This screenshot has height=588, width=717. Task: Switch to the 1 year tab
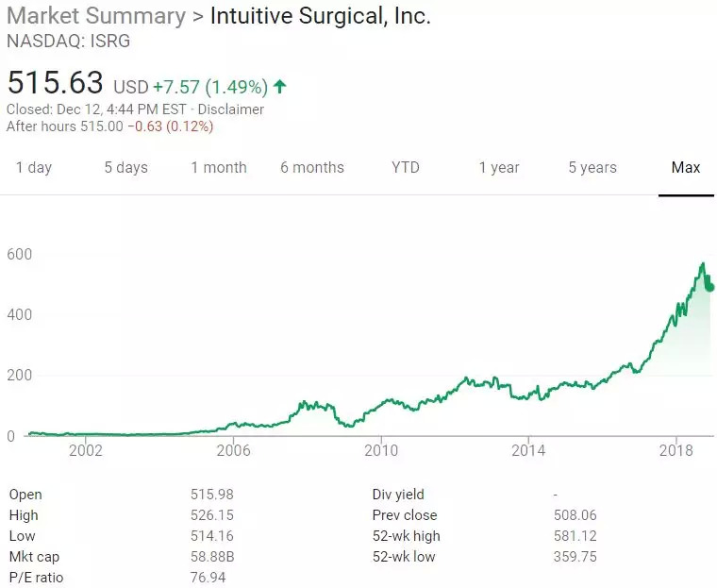[x=499, y=168]
